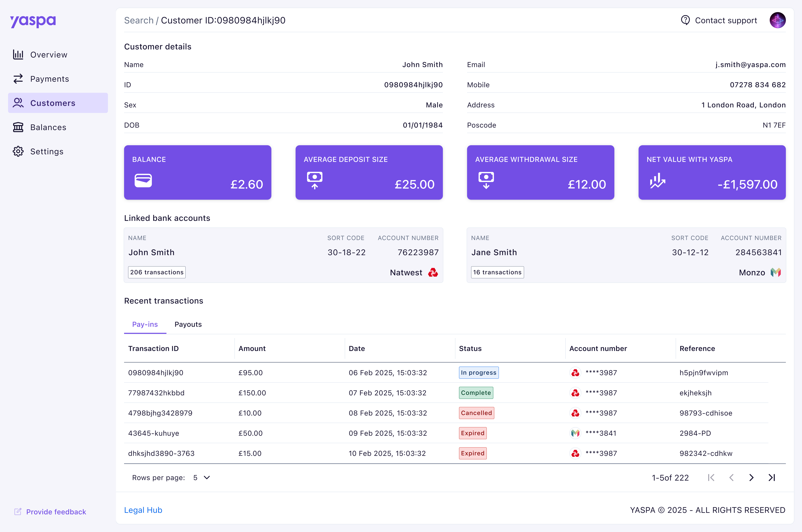Select the Pay-ins tab
The height and width of the screenshot is (532, 802).
[145, 324]
